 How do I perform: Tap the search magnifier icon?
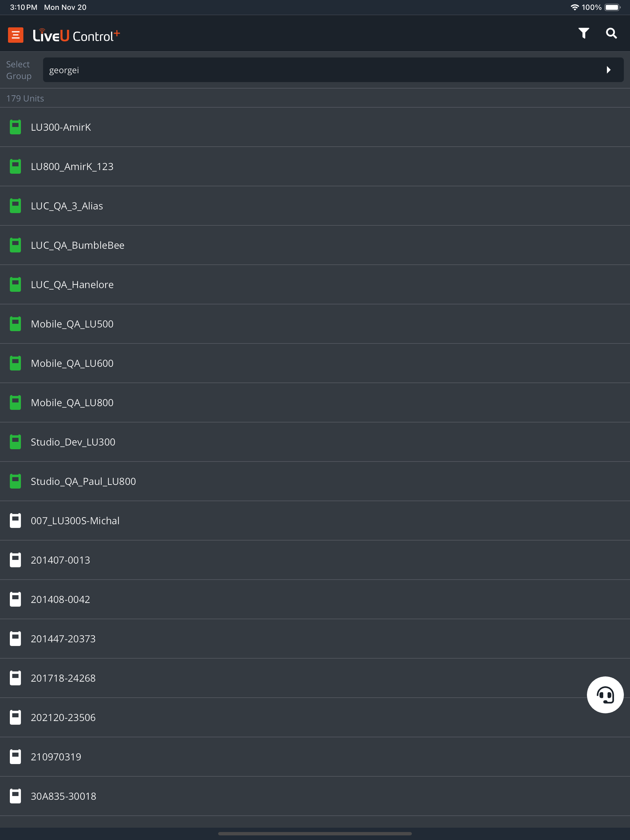point(611,34)
